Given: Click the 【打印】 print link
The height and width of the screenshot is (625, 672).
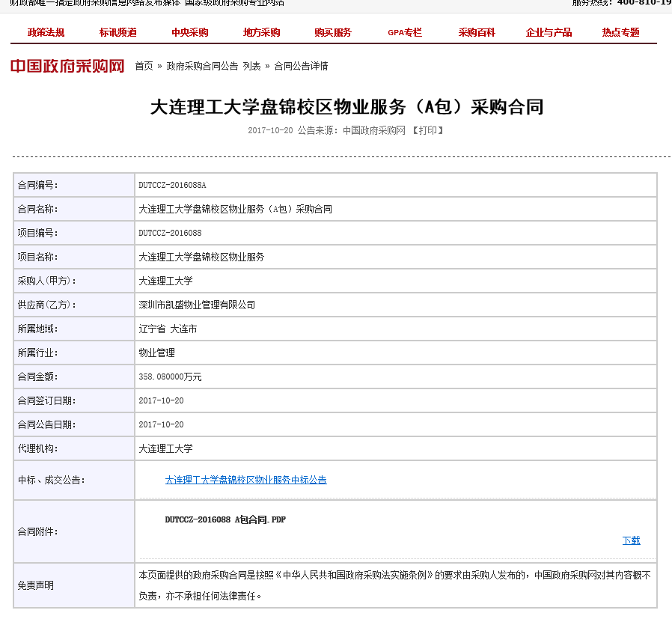Looking at the screenshot, I should tap(428, 130).
